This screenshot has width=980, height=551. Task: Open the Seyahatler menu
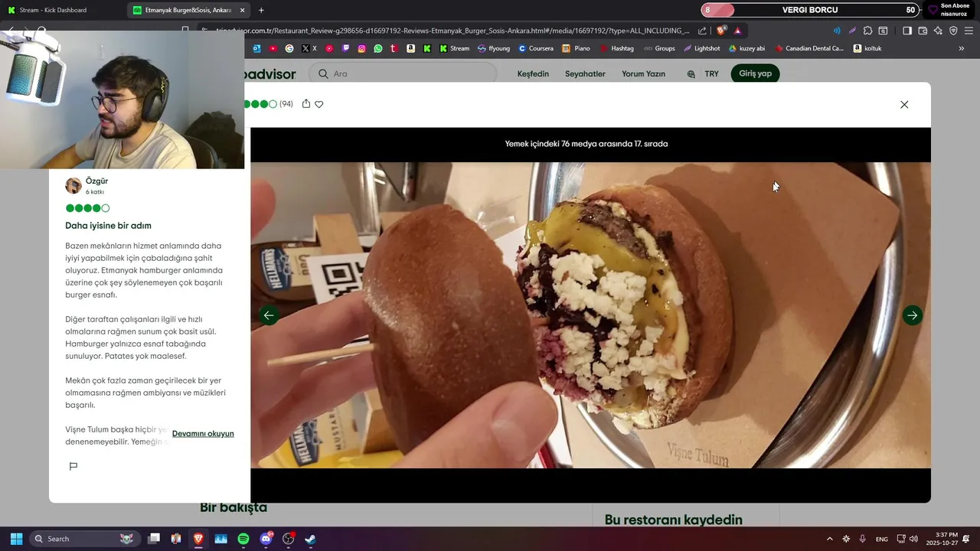pyautogui.click(x=585, y=73)
